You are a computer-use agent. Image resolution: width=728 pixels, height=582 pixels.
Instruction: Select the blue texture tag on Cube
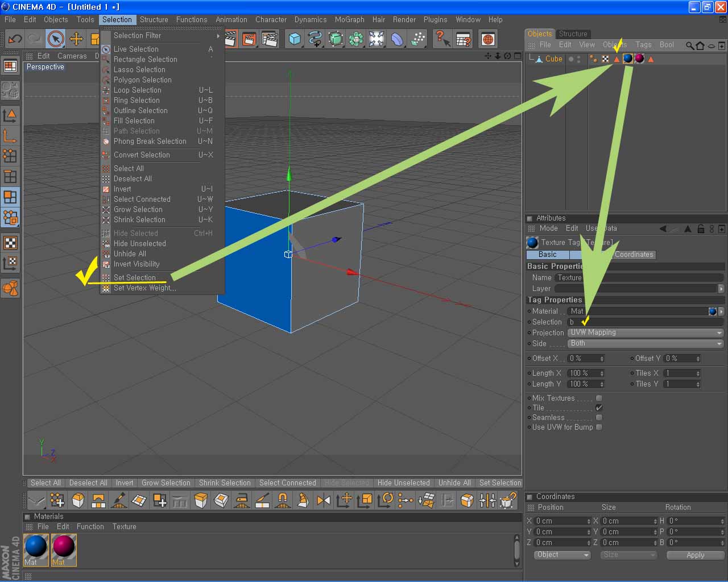628,59
